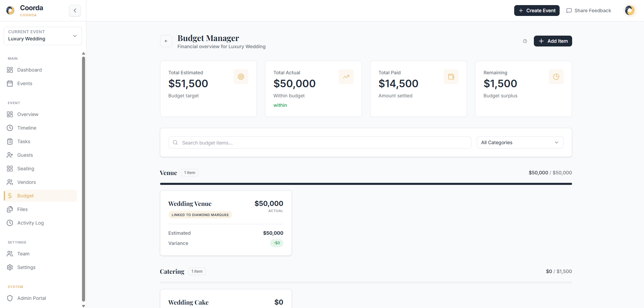Click the Total Actual trend icon
Screen dimensions: 644x308
pyautogui.click(x=346, y=77)
